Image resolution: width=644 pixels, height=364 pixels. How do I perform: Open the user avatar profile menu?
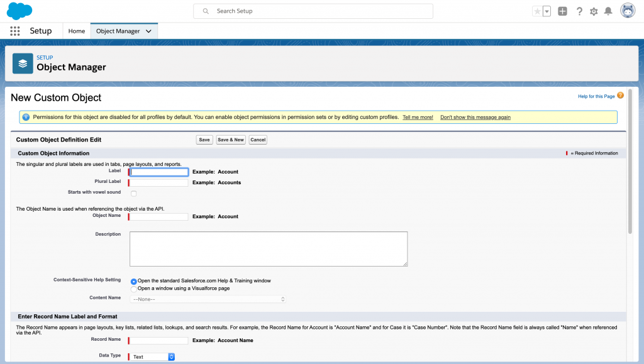(x=627, y=11)
